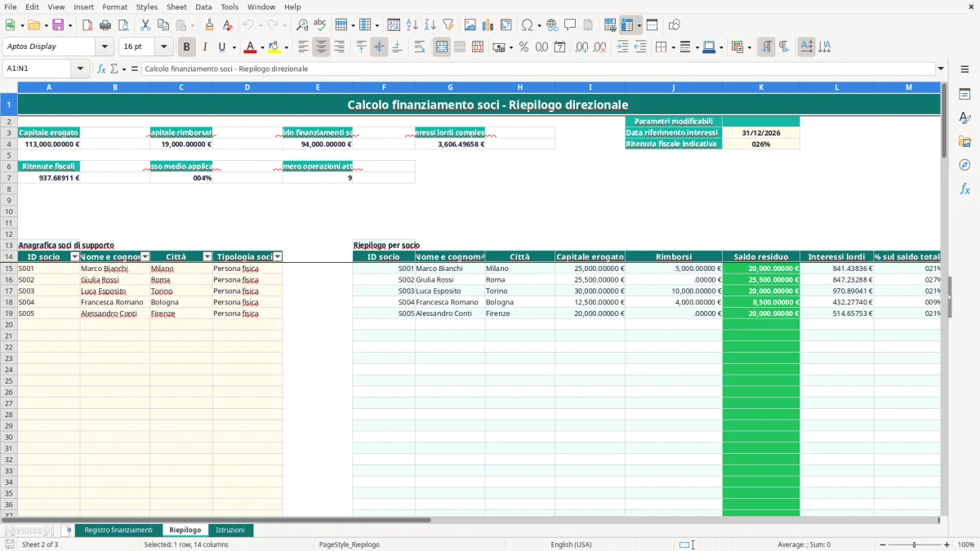Click the Insert Comment icon
The image size is (980, 551).
tap(570, 25)
